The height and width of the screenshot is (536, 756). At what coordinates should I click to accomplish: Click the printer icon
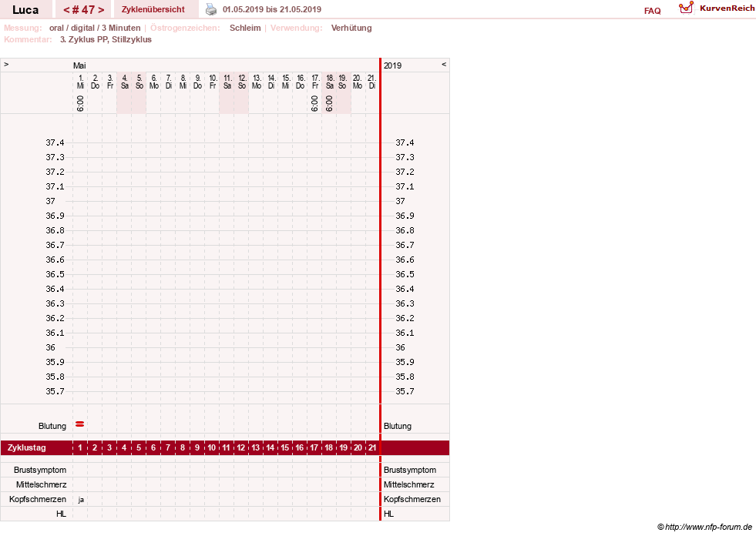click(211, 9)
